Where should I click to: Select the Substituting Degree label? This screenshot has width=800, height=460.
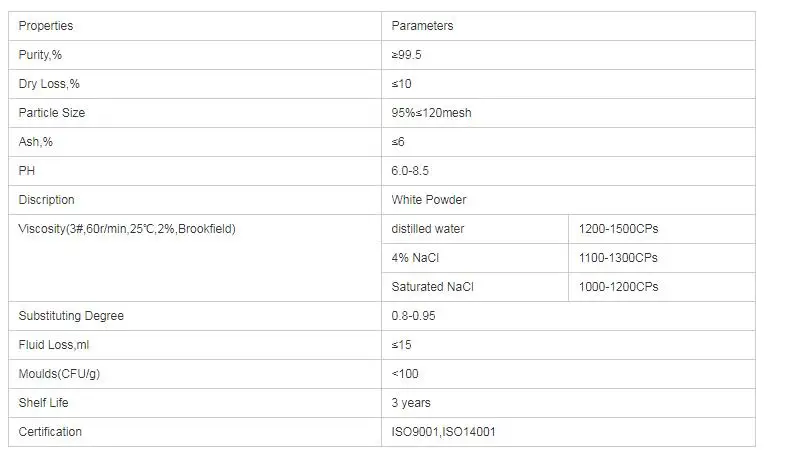(x=71, y=316)
